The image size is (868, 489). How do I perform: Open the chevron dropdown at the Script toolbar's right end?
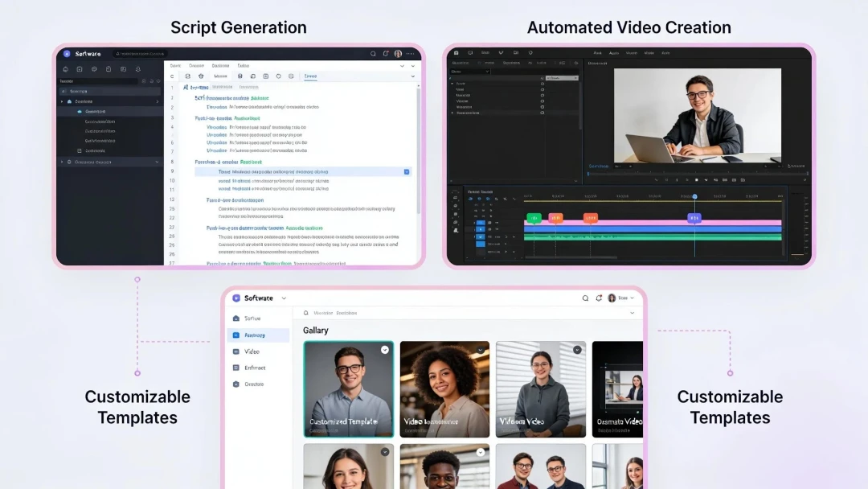pos(412,76)
